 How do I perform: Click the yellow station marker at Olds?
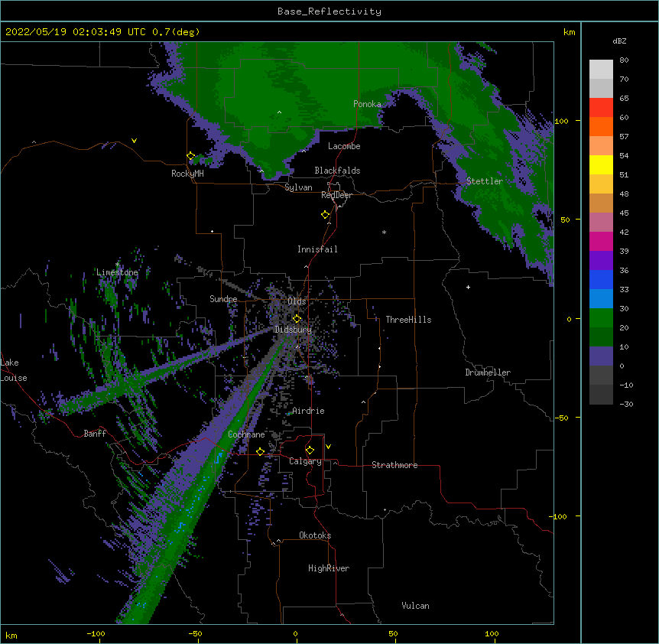297,318
